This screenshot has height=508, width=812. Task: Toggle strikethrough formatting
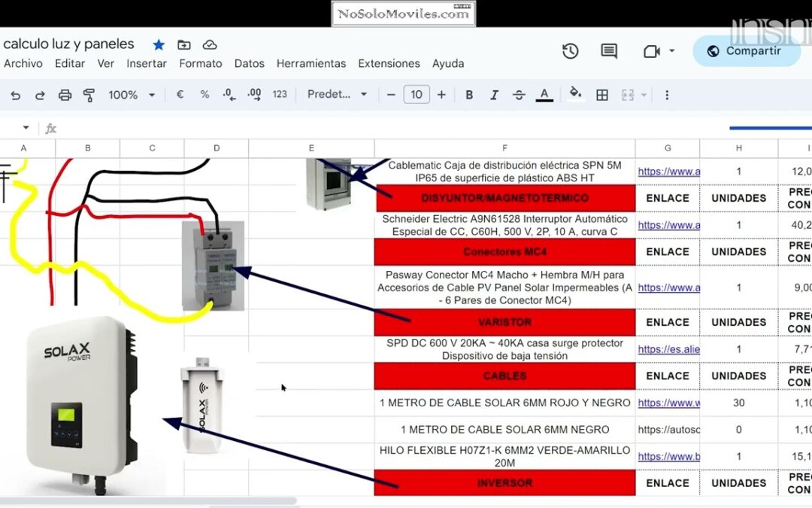pyautogui.click(x=519, y=95)
